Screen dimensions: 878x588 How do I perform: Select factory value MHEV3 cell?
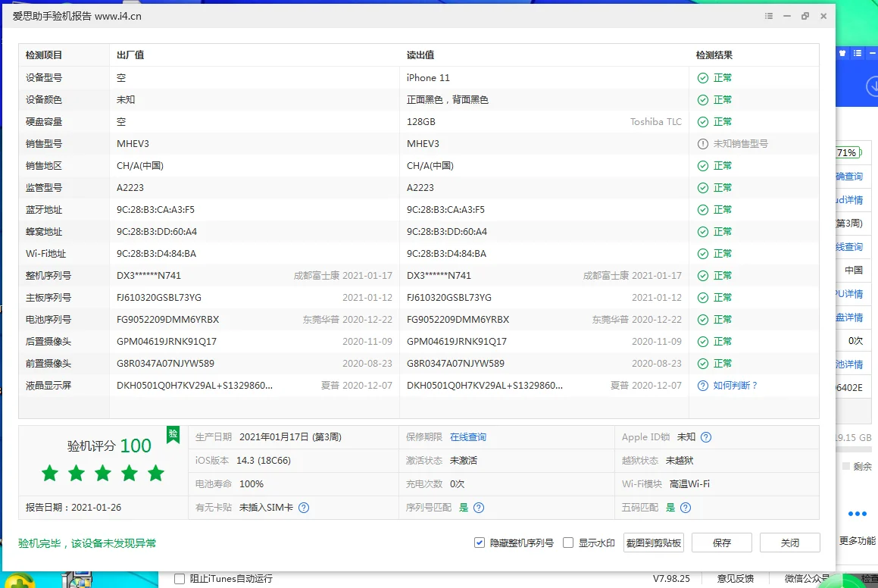pos(133,144)
